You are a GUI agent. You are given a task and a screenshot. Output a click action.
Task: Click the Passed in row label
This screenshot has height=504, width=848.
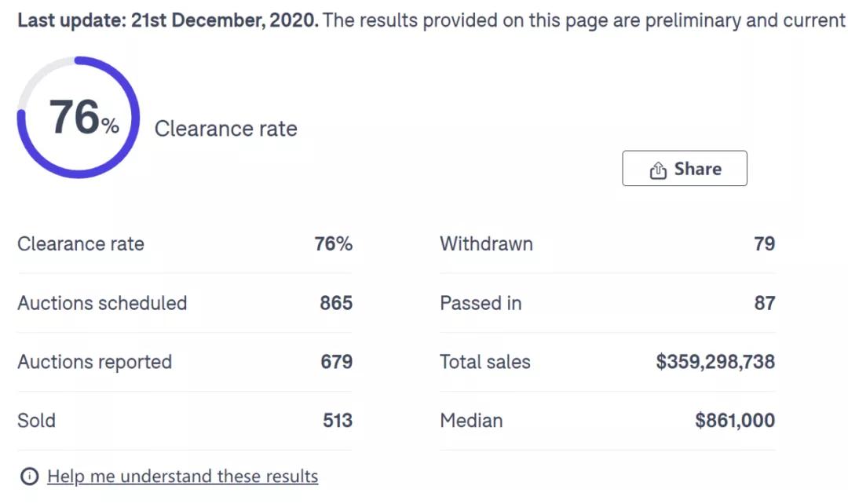click(x=481, y=303)
